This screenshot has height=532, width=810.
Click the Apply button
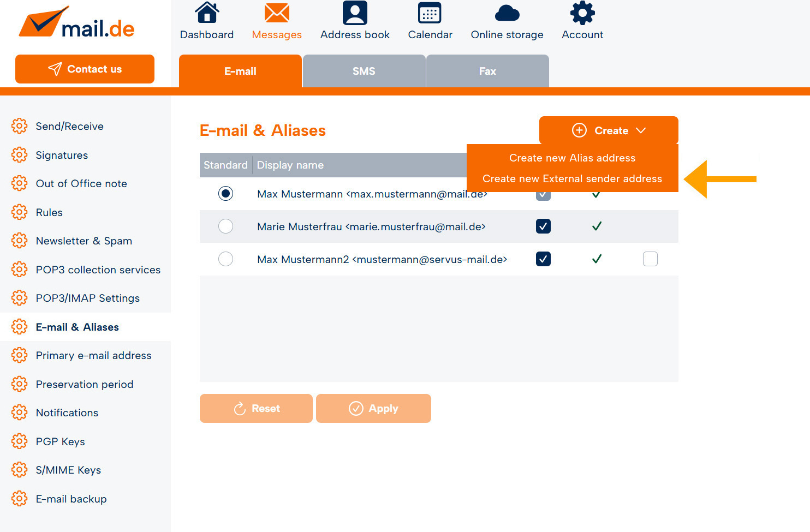(373, 409)
